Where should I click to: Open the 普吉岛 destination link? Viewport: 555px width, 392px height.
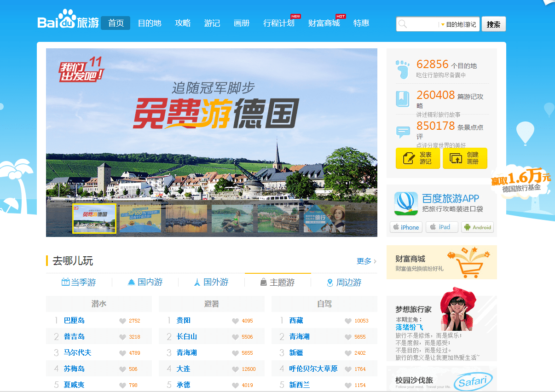(x=74, y=336)
